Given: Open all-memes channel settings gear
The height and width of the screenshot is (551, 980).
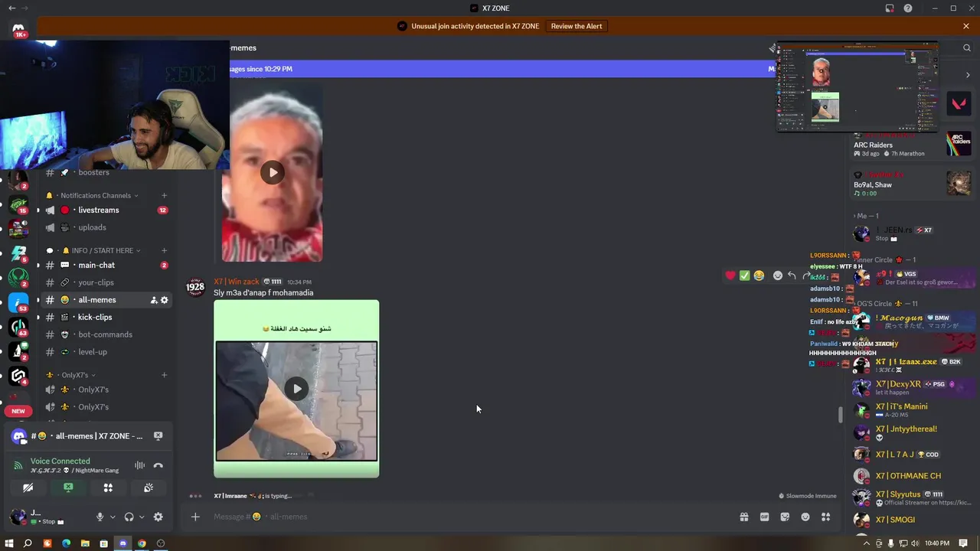Looking at the screenshot, I should click(x=164, y=300).
